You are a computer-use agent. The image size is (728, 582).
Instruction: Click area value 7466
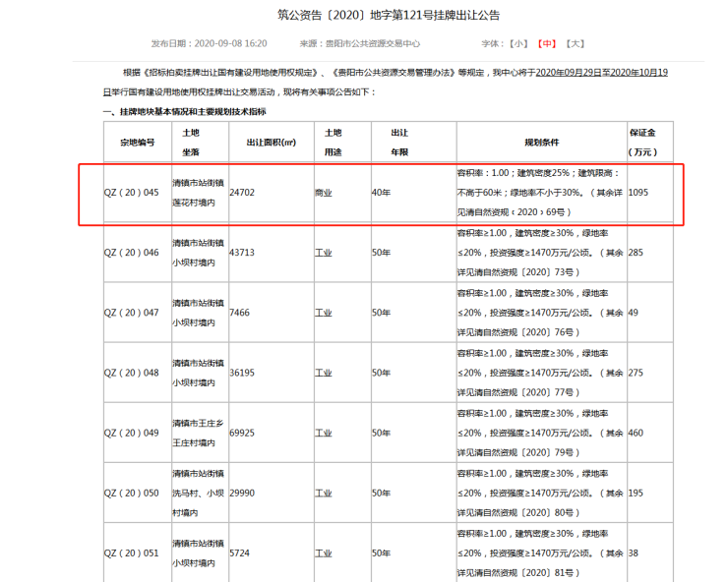pyautogui.click(x=240, y=313)
